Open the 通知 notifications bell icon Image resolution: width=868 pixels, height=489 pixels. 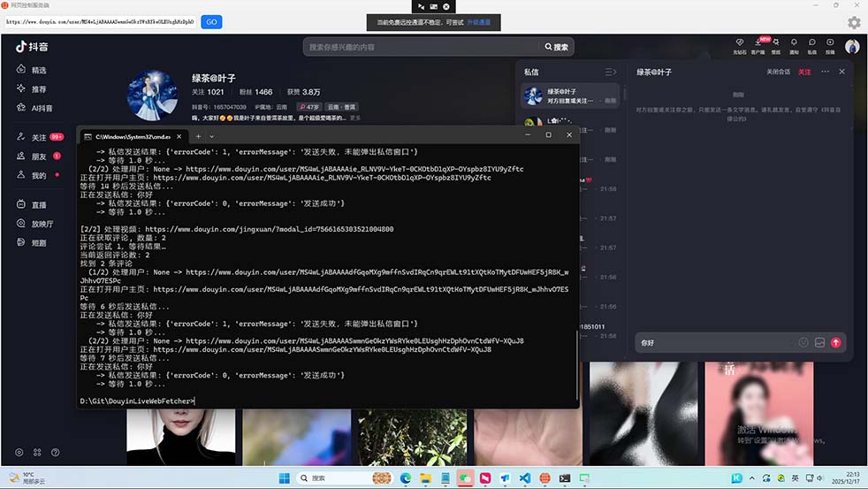(x=795, y=43)
